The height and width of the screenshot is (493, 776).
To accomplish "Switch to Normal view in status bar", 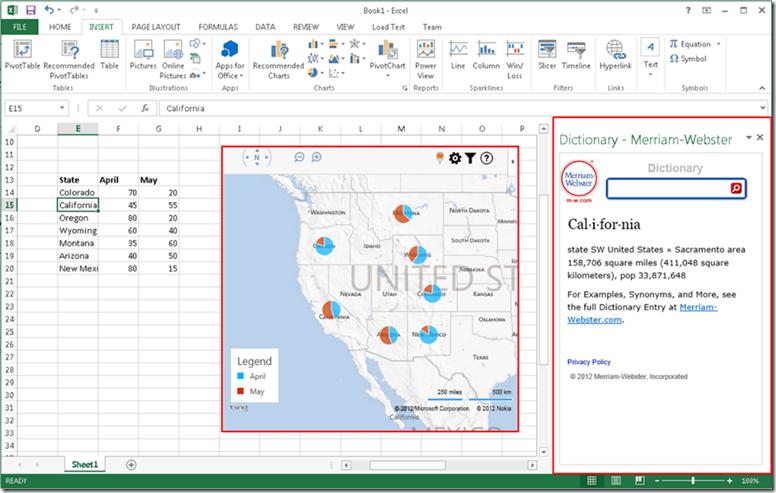I will click(591, 480).
